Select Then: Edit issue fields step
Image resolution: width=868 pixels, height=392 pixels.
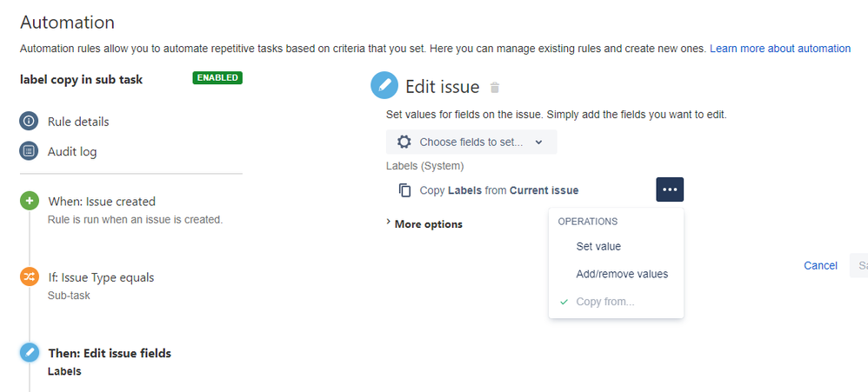[110, 353]
